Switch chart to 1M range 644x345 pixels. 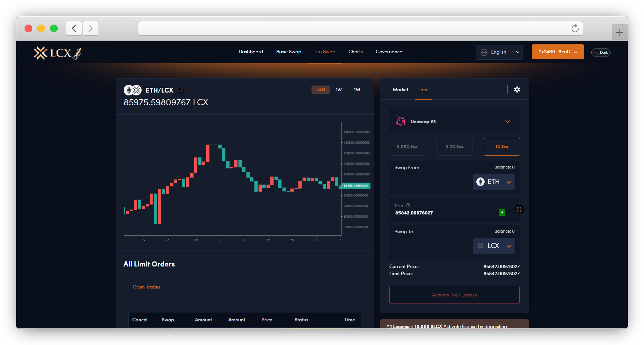pos(357,90)
